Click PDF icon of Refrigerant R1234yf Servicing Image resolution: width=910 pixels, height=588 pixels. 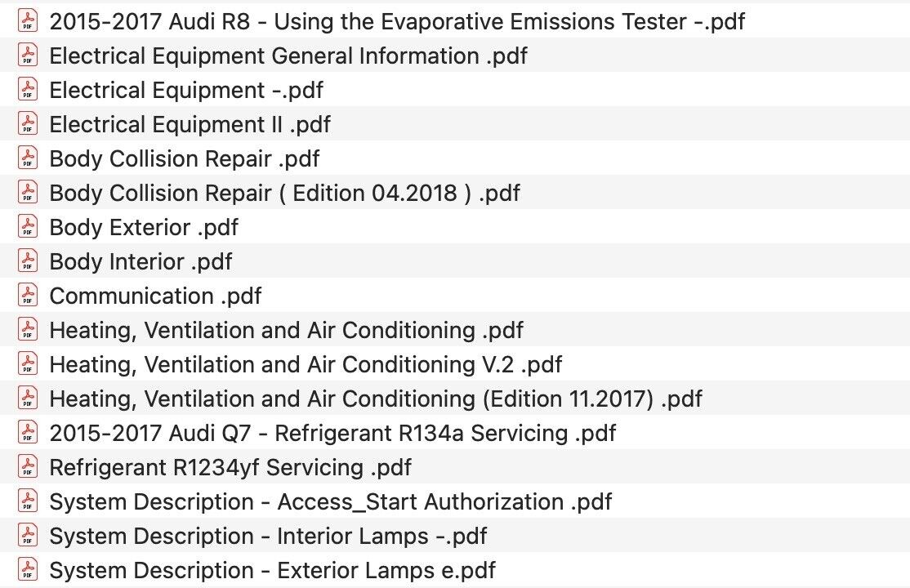pos(28,467)
